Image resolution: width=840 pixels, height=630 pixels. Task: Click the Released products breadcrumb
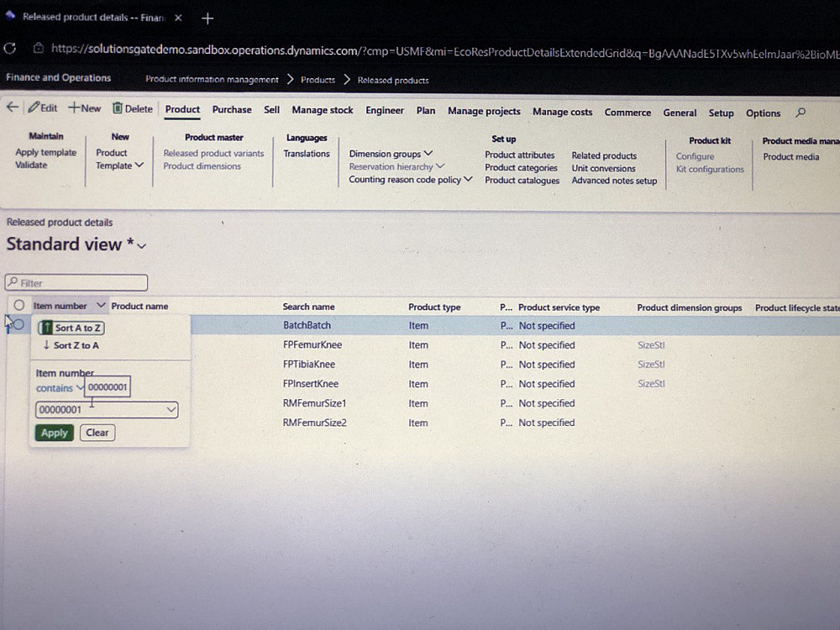click(x=393, y=81)
